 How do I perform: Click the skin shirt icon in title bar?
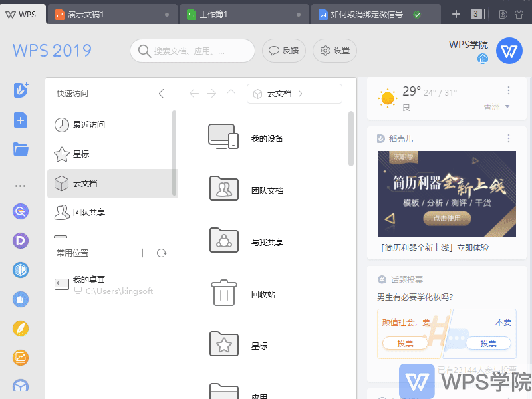[x=519, y=14]
